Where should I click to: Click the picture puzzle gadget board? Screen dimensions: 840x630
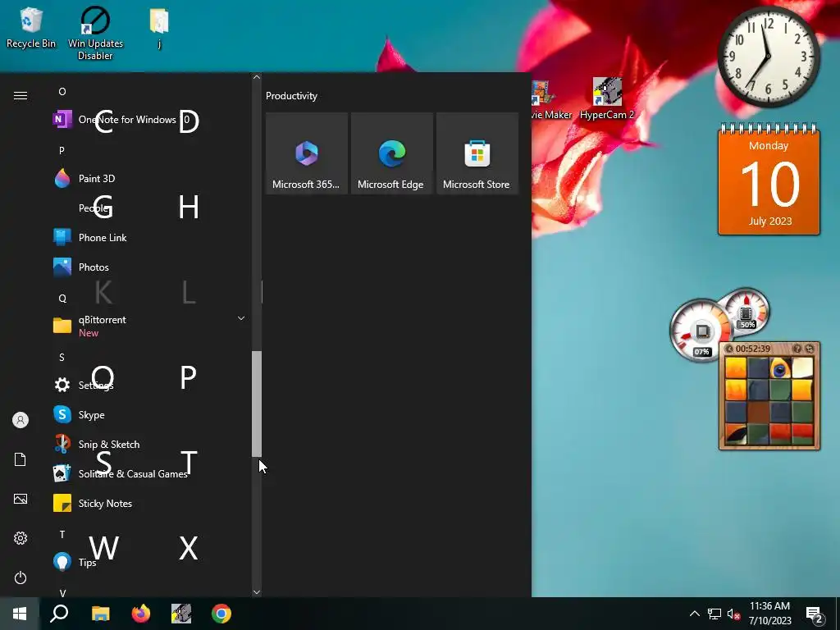coord(769,400)
